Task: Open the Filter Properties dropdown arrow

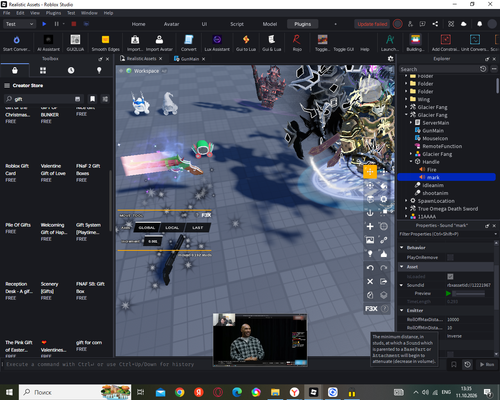Action: 495,234
